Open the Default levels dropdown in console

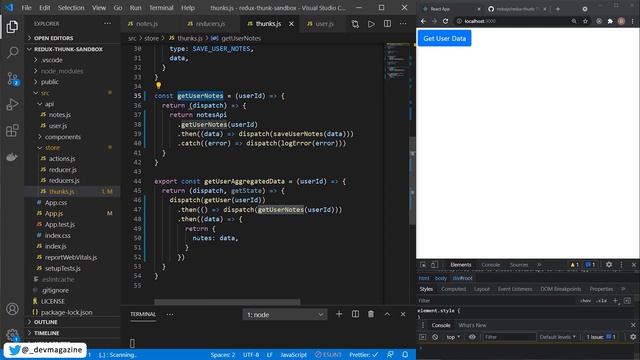[558, 337]
